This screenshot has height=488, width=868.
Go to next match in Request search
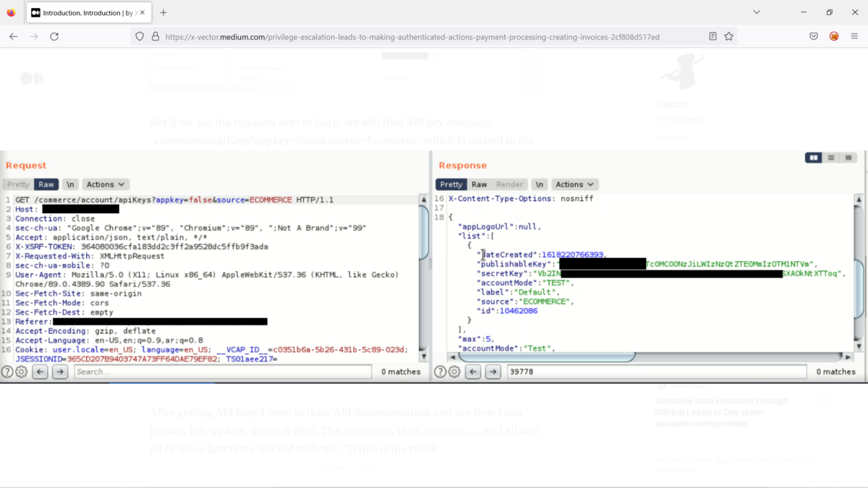coord(60,372)
